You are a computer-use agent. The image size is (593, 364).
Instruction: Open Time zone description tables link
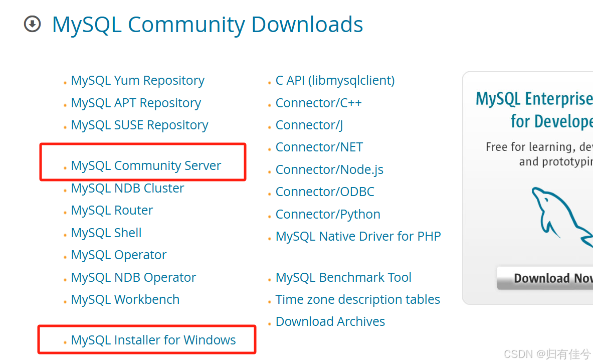coord(358,300)
